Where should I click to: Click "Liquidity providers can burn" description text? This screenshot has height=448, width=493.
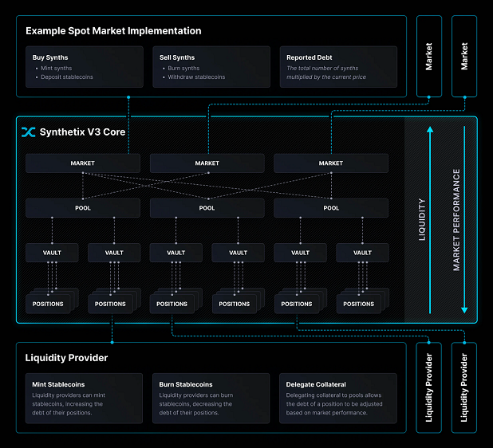click(196, 395)
